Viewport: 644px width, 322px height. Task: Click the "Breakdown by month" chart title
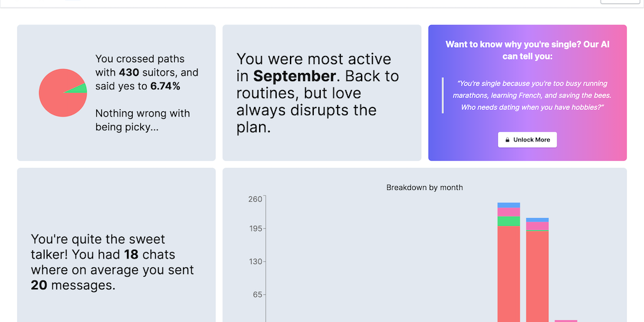[x=425, y=187]
